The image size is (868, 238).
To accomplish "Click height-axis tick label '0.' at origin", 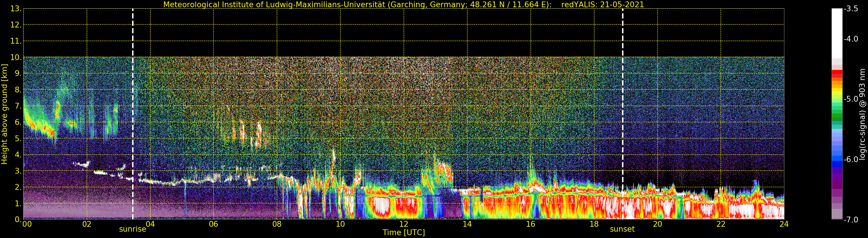I will [18, 220].
